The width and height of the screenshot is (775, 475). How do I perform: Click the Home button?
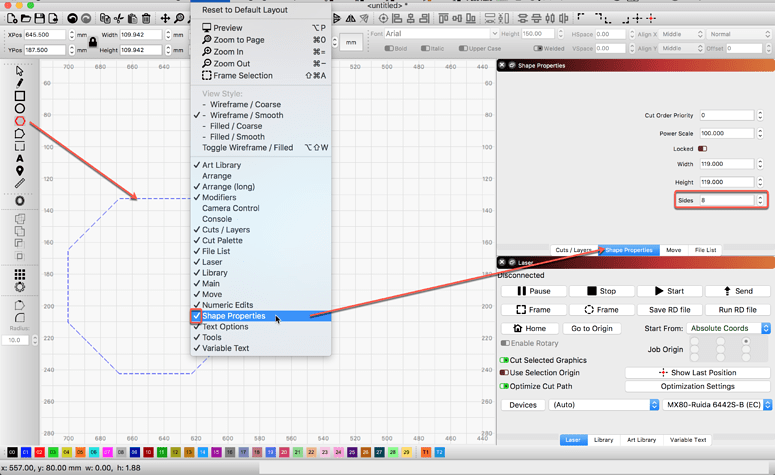click(530, 328)
